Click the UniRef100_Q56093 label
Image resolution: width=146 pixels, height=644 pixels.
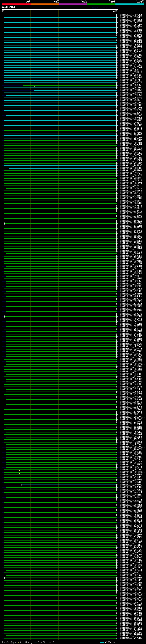[131, 633]
